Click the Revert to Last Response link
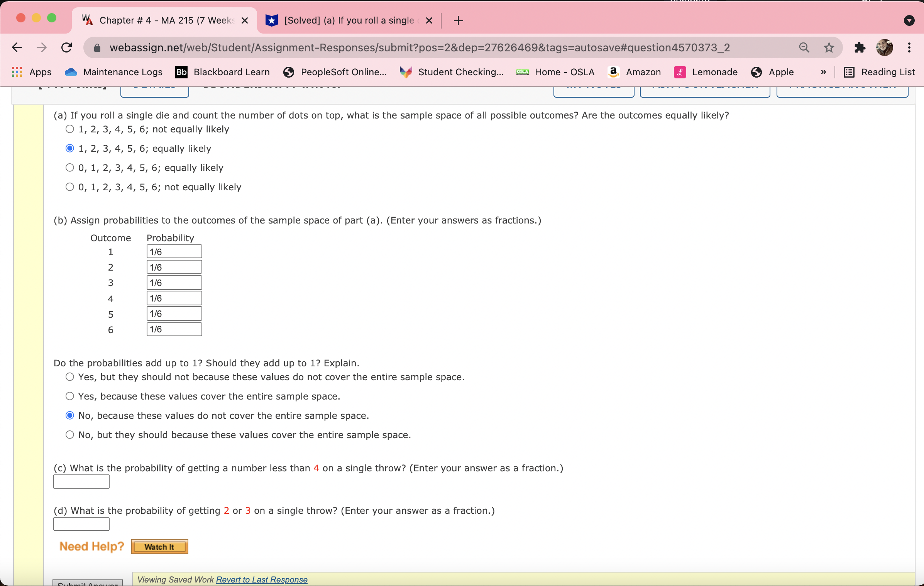 [261, 579]
